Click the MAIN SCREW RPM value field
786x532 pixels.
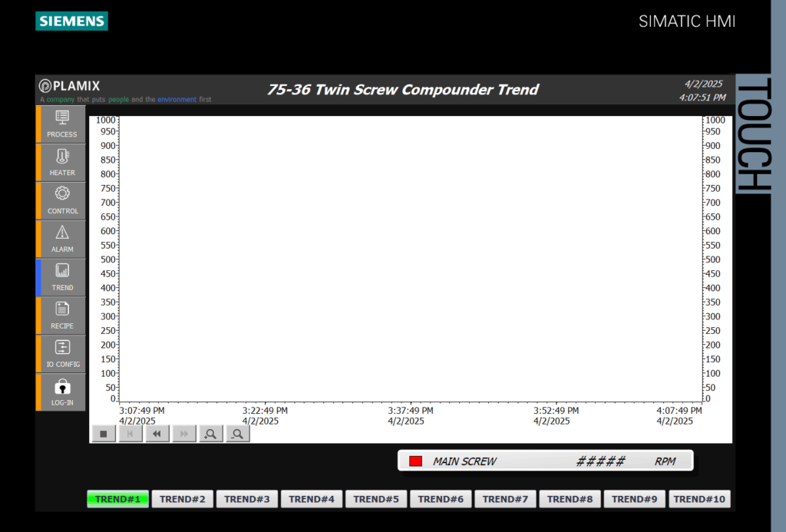tap(600, 461)
